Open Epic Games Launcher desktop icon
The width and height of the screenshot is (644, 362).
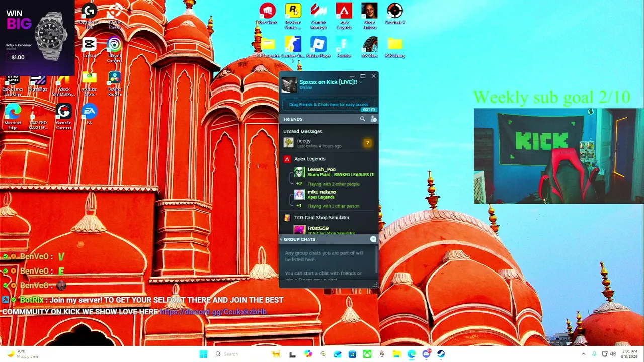[13, 83]
